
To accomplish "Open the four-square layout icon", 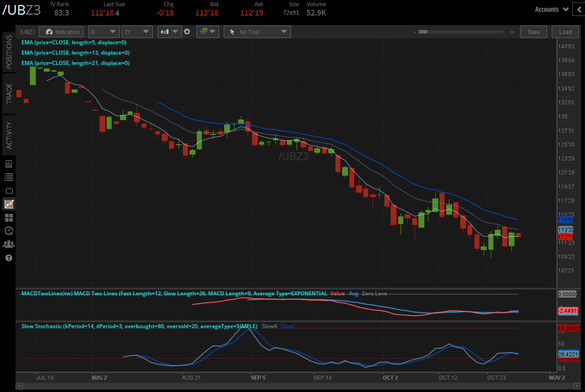I will [9, 218].
